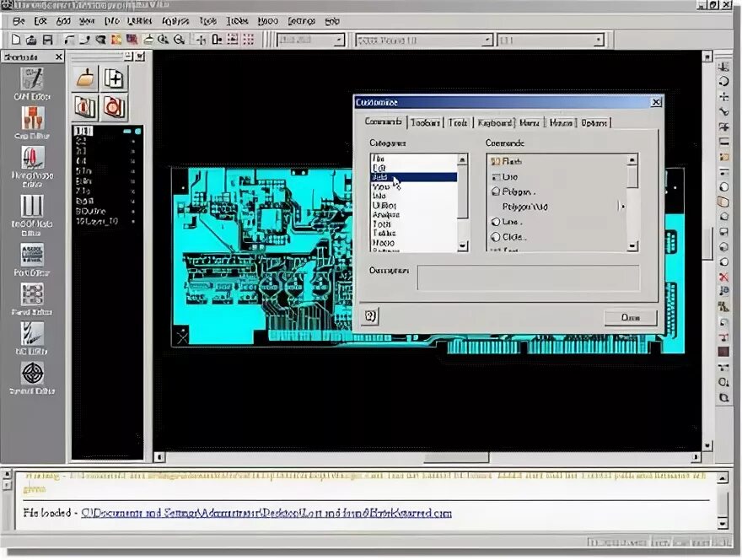Open the View menu
742x560 pixels.
tap(87, 21)
